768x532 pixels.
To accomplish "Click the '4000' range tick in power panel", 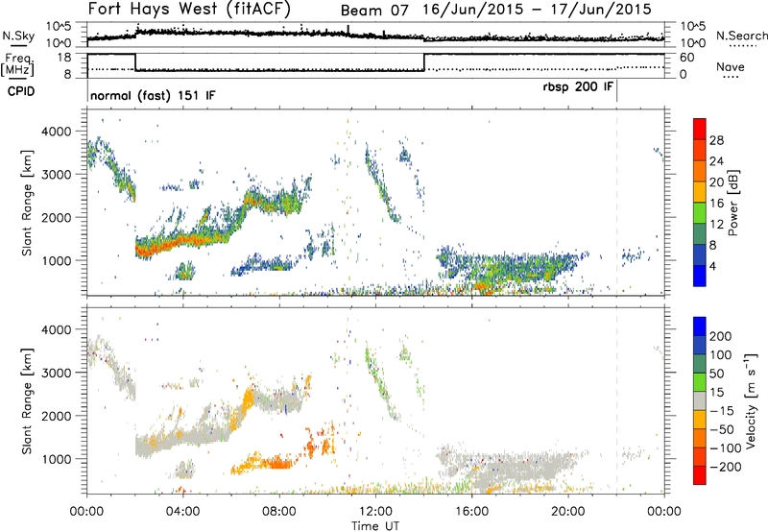I will tap(56, 132).
